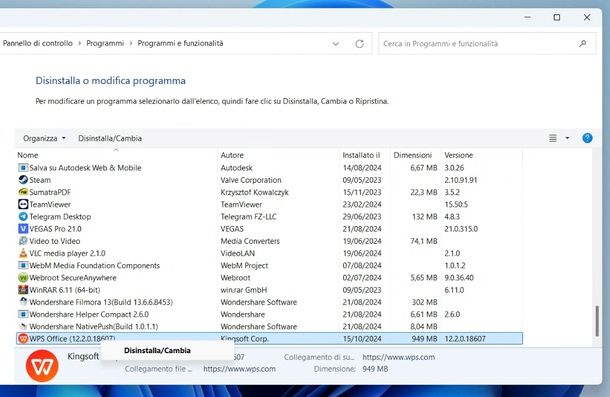Expand chevron after Programmi breadcrumb
Screen dimensions: 610x397
pos(131,43)
